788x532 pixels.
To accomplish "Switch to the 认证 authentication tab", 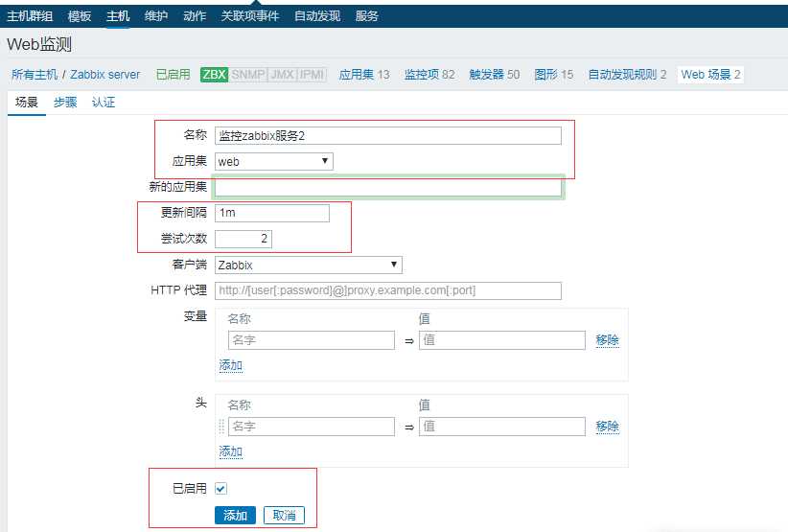I will coord(104,103).
